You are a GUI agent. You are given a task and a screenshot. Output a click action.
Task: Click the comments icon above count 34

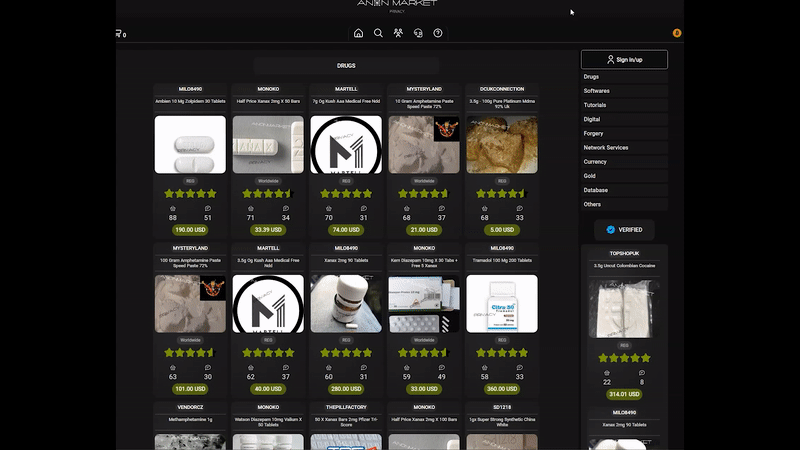coord(286,208)
